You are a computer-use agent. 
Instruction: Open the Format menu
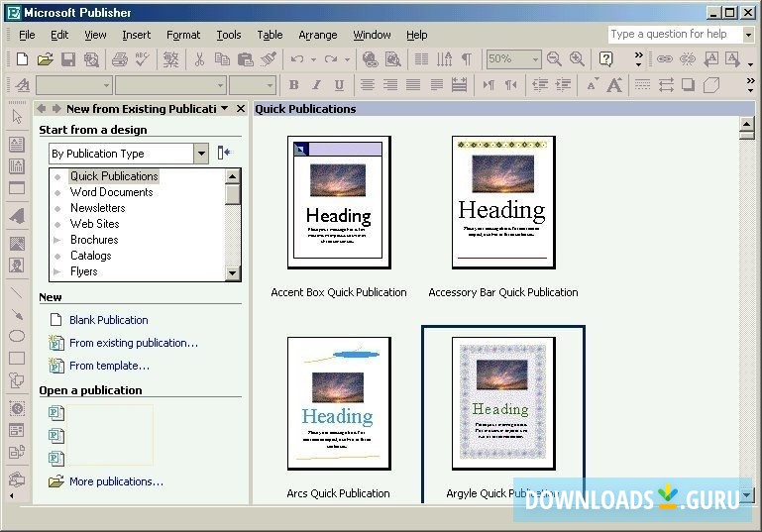[183, 35]
